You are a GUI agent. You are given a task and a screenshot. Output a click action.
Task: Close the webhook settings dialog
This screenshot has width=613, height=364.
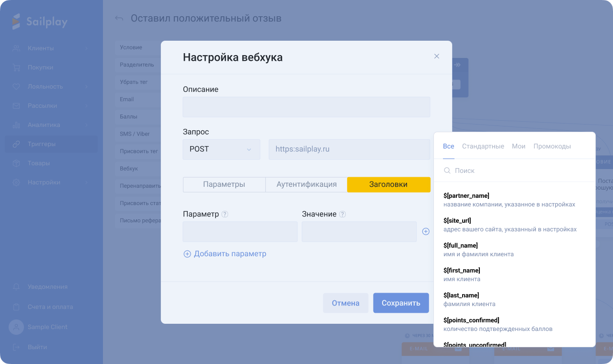pos(436,56)
